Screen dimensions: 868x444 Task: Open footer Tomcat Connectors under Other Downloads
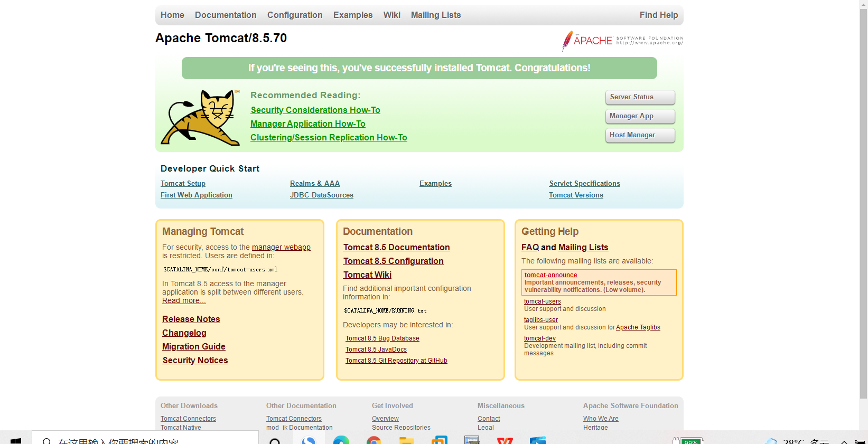tap(188, 419)
